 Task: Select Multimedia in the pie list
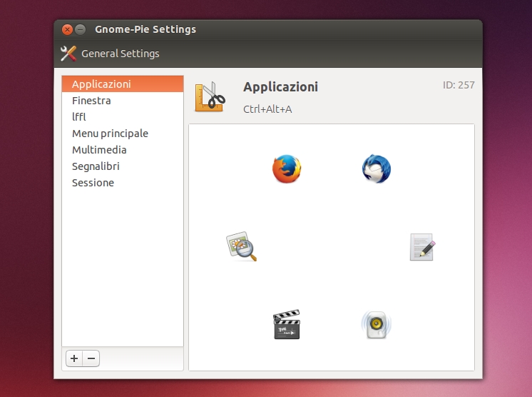click(123, 150)
